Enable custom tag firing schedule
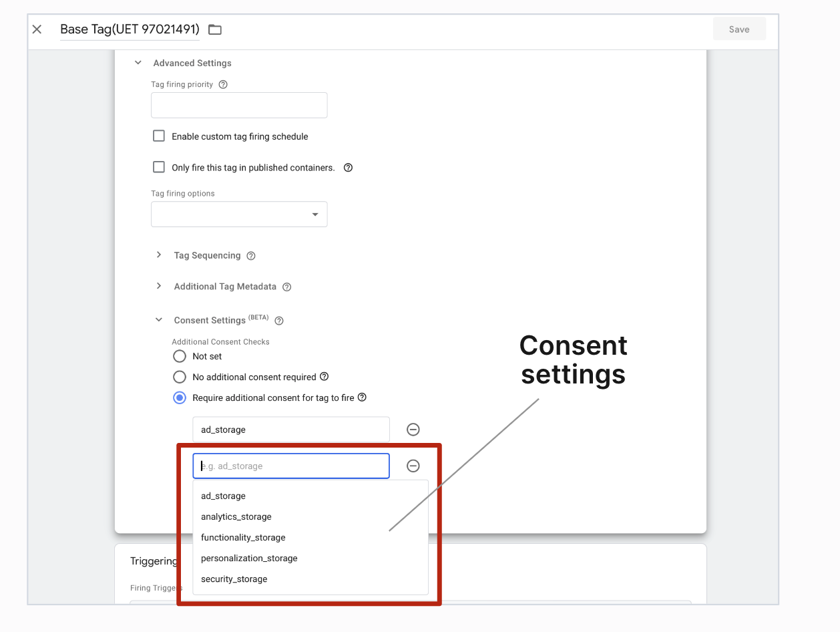840x632 pixels. pyautogui.click(x=158, y=136)
